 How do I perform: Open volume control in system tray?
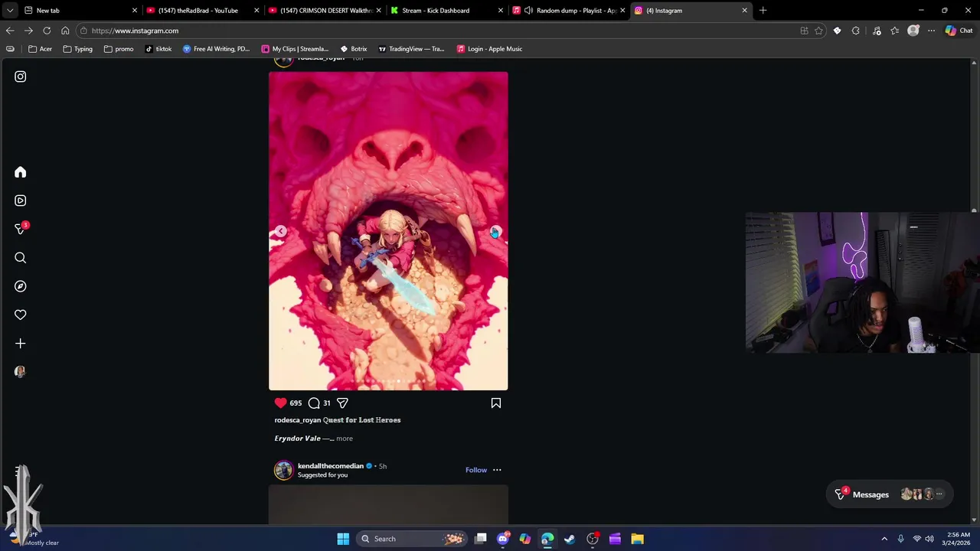click(x=931, y=539)
